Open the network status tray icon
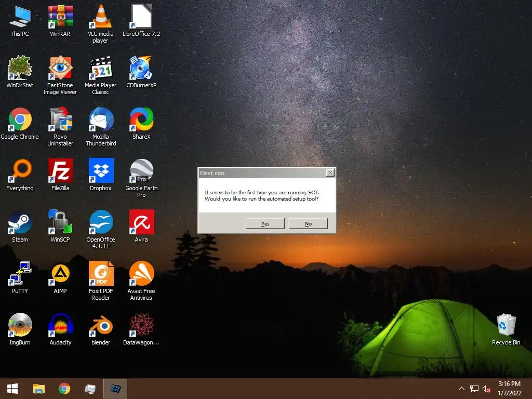Viewport: 532px width, 399px height. pos(474,389)
